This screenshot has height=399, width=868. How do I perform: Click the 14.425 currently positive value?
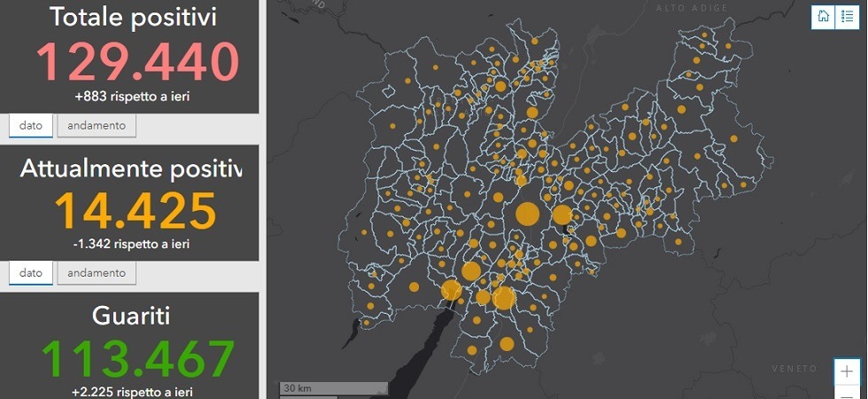pos(135,211)
